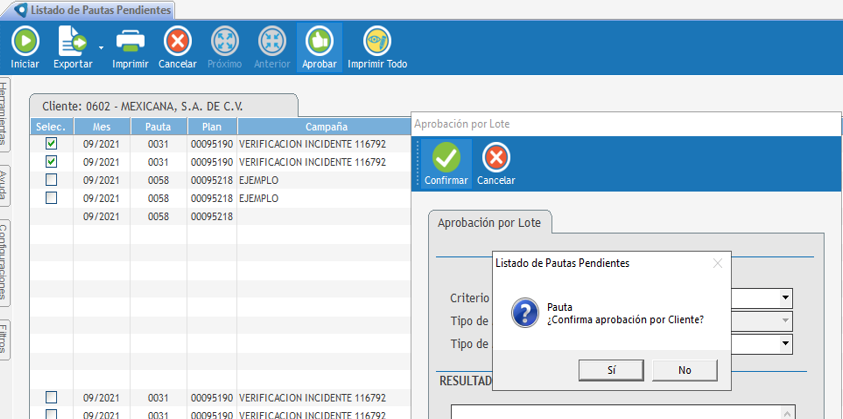Image resolution: width=843 pixels, height=419 pixels.
Task: Click the red Cancelar icon in main toolbar
Action: coord(178,41)
